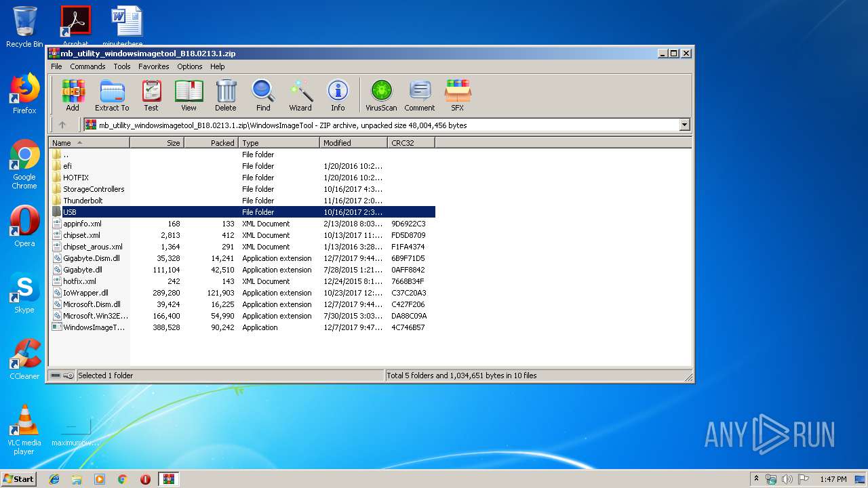Launch the Wizard tool
The width and height of the screenshot is (868, 488).
pos(300,95)
